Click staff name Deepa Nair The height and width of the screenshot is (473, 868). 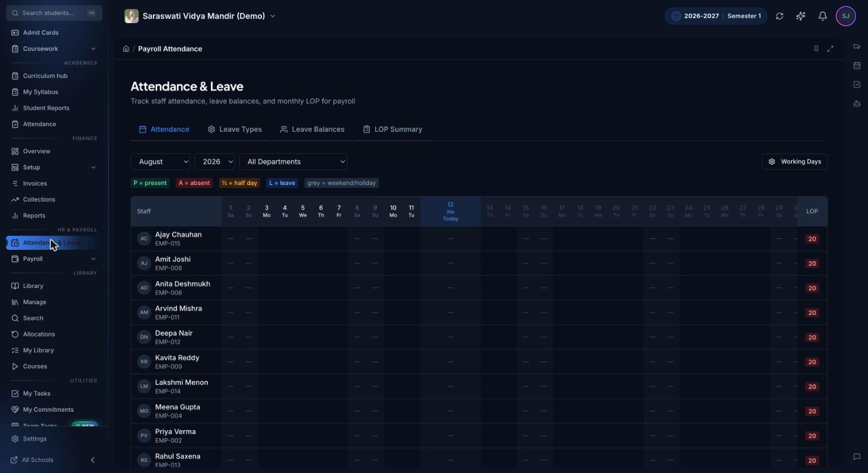click(x=174, y=334)
